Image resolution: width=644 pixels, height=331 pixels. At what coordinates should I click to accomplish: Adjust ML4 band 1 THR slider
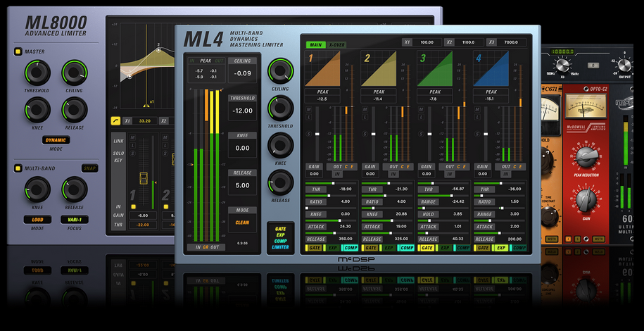332,183
